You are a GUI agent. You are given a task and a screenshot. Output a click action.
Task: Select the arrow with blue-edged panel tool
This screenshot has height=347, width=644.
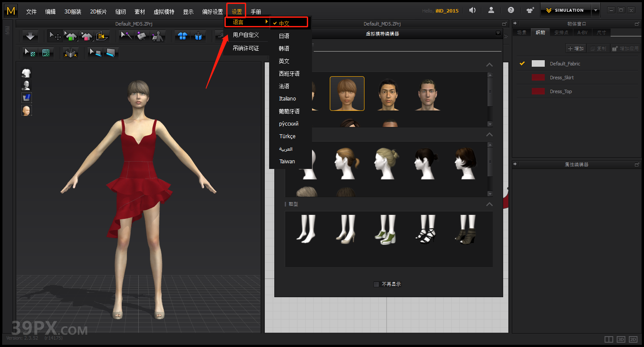click(95, 53)
